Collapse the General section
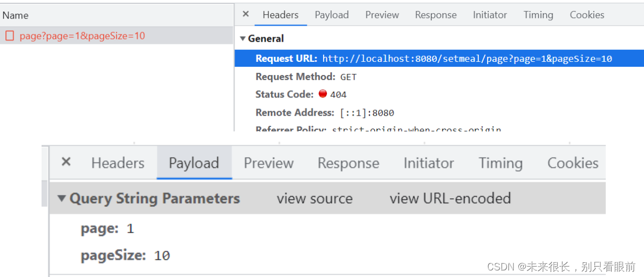 click(x=243, y=39)
